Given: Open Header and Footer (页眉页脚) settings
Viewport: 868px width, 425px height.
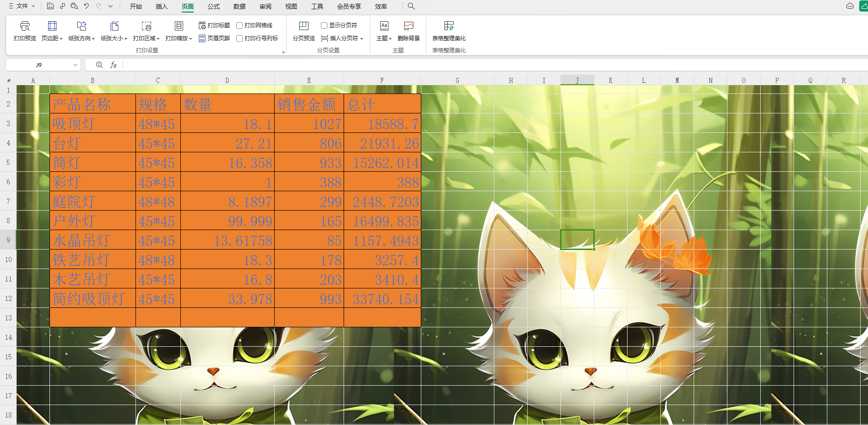Looking at the screenshot, I should tap(214, 38).
